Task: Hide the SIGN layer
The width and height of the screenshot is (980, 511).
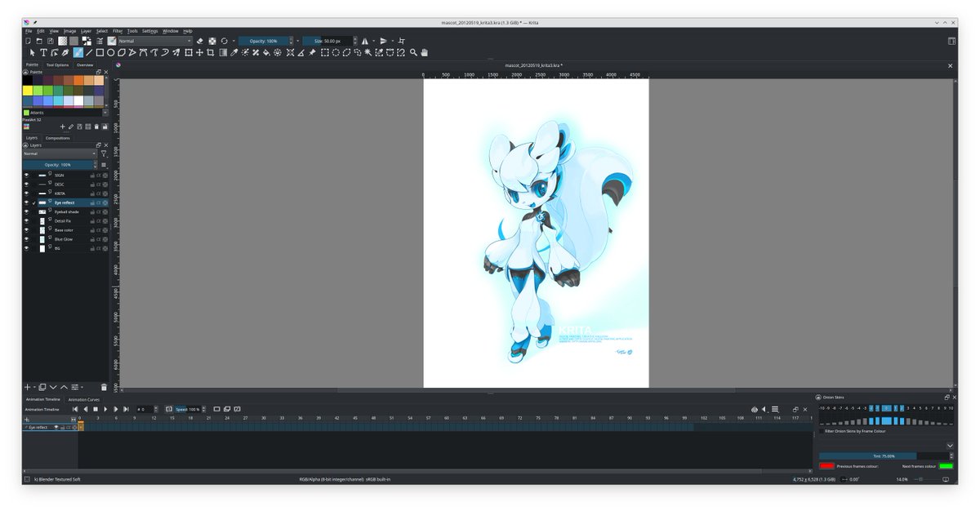Action: 25,175
